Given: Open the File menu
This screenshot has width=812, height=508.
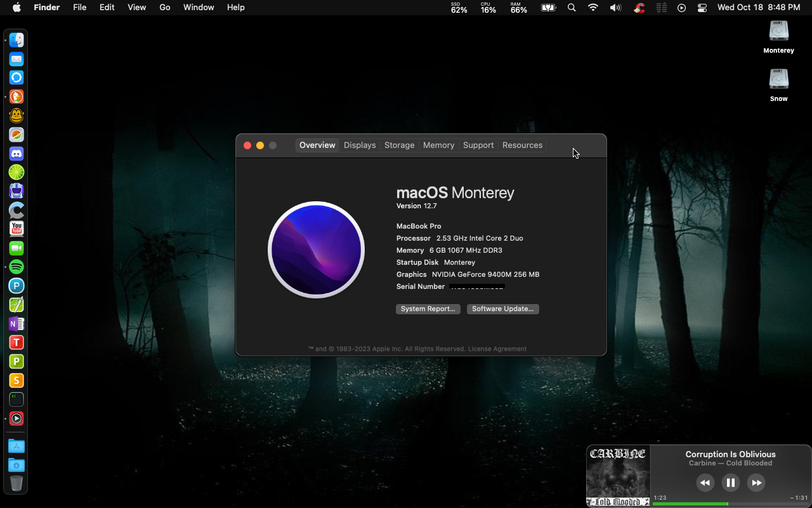Looking at the screenshot, I should 79,8.
